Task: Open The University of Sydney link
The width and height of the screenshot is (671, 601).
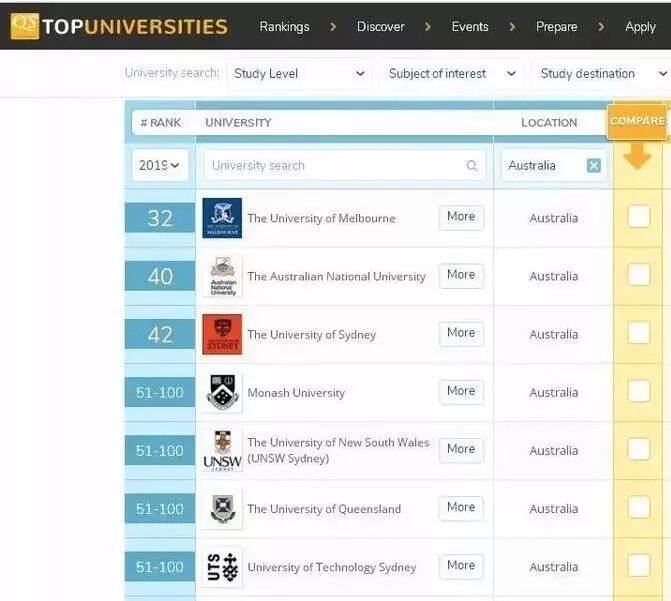Action: 312,335
